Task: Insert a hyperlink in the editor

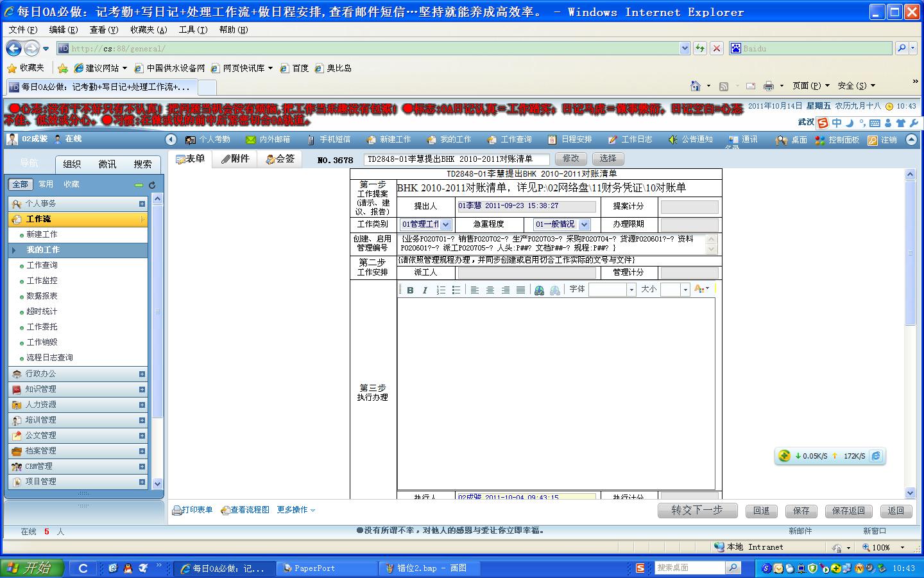Action: pyautogui.click(x=539, y=290)
